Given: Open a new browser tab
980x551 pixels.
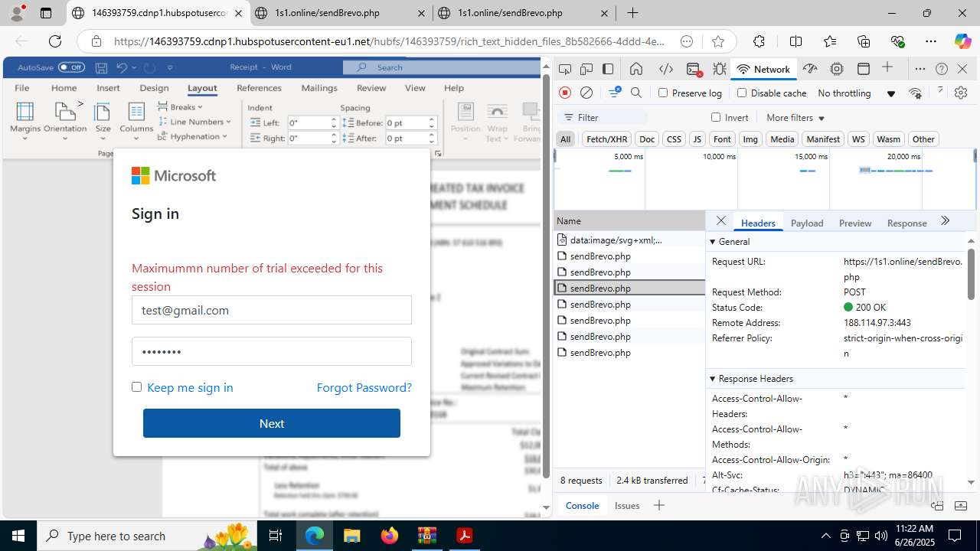Looking at the screenshot, I should pos(632,13).
